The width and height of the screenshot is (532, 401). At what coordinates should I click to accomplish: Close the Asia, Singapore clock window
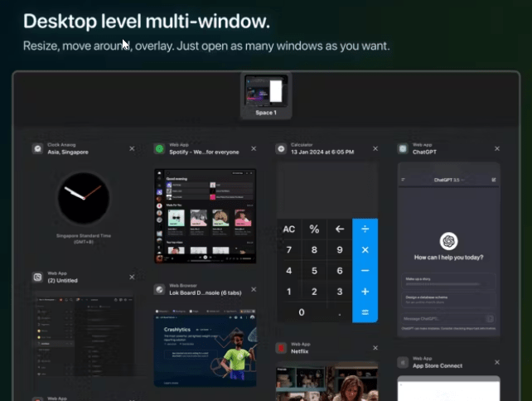point(132,148)
